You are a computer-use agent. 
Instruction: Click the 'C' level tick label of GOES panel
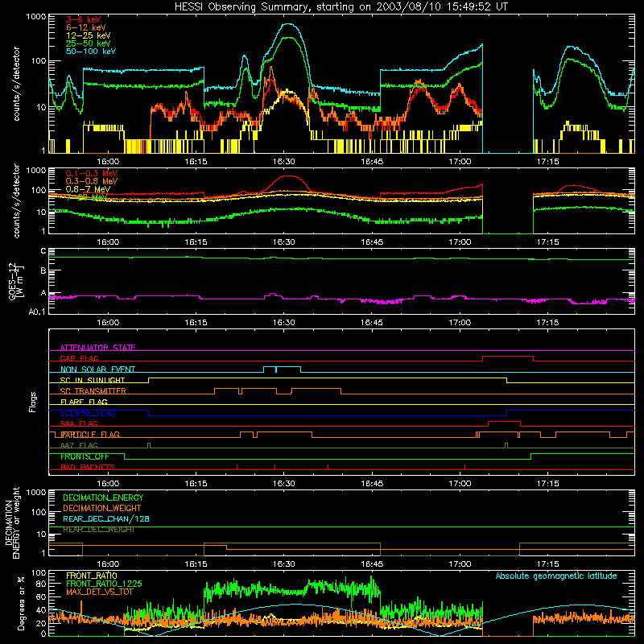(x=43, y=251)
